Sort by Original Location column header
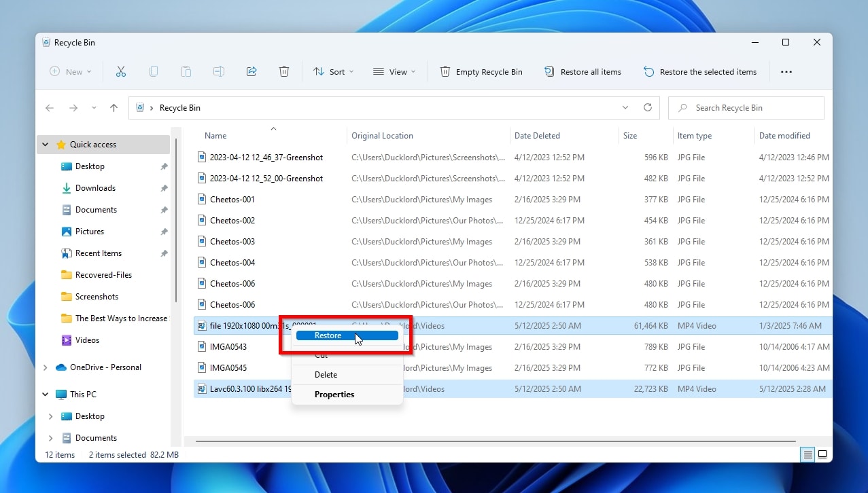The height and width of the screenshot is (493, 868). [382, 136]
